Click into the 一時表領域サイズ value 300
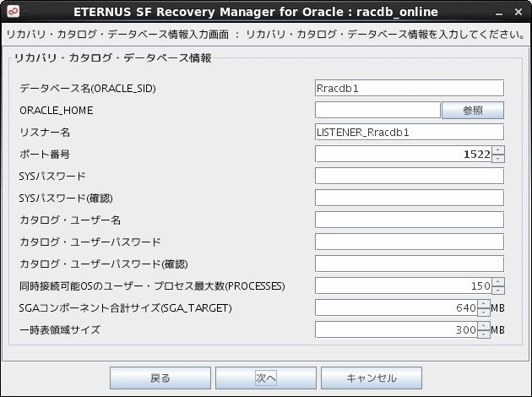532x397 pixels. [x=396, y=329]
